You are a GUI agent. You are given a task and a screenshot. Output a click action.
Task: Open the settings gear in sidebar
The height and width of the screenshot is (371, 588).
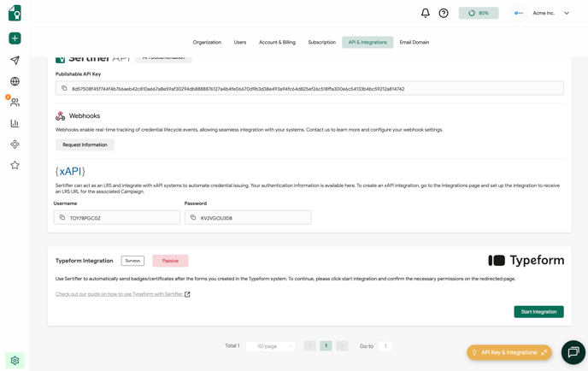click(x=15, y=361)
